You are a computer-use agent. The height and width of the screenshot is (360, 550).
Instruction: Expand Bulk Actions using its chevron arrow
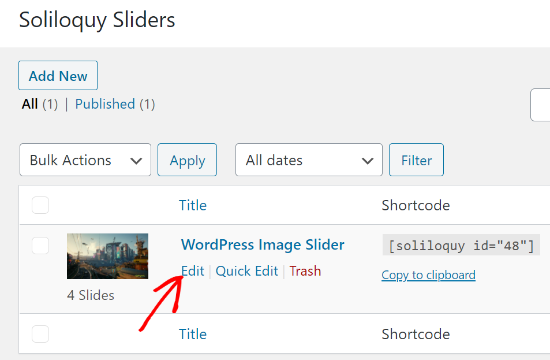[136, 161]
